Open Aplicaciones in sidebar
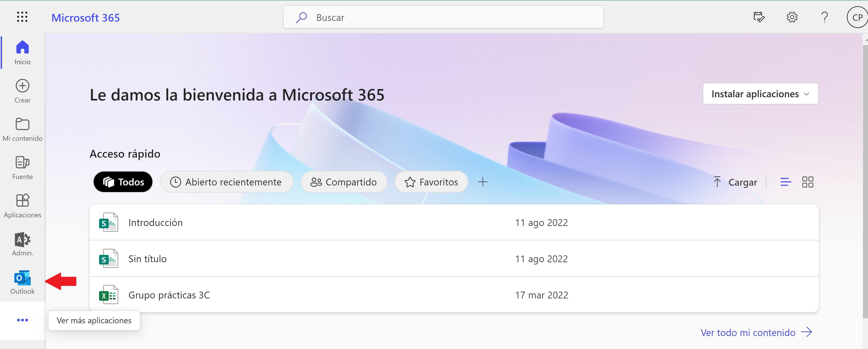The image size is (868, 349). (x=22, y=205)
